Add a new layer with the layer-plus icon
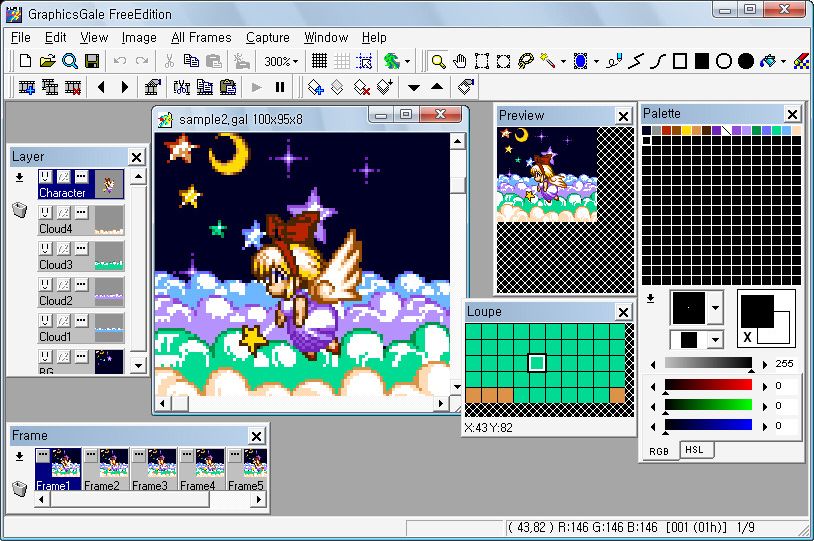 click(315, 87)
